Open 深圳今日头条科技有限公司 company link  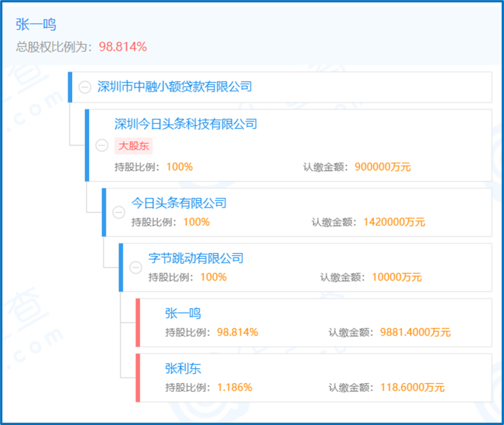click(x=186, y=124)
